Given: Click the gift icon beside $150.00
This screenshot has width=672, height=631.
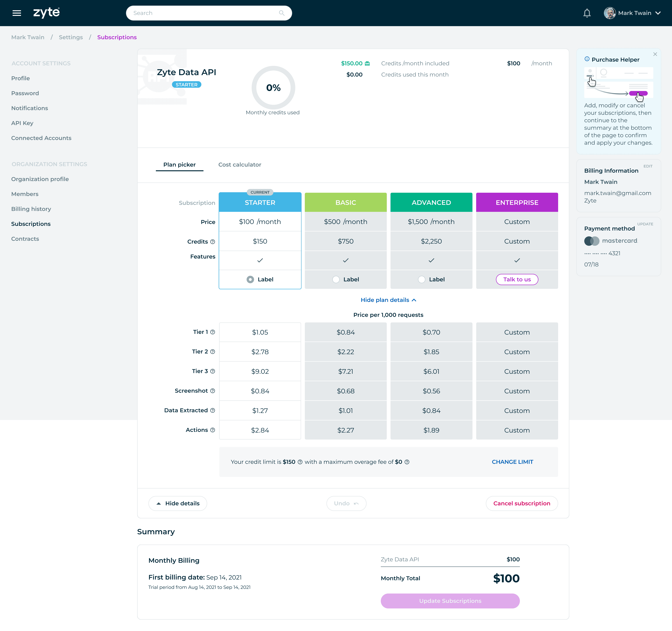Looking at the screenshot, I should [367, 64].
